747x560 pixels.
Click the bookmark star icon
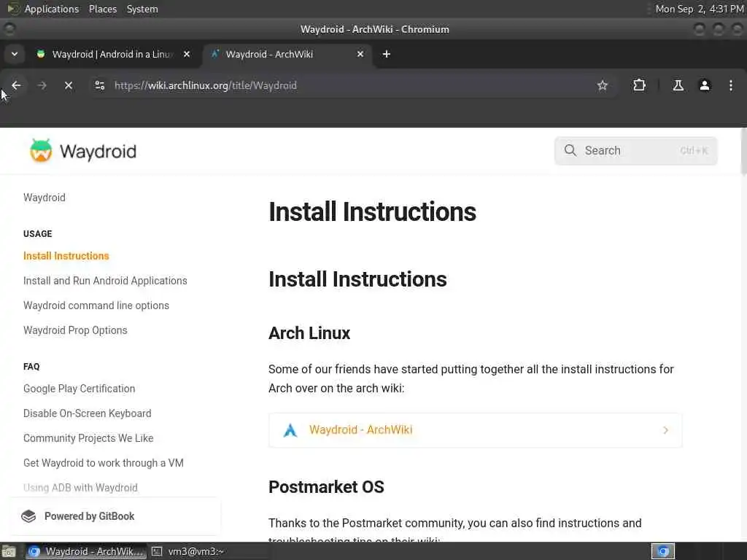(x=603, y=85)
